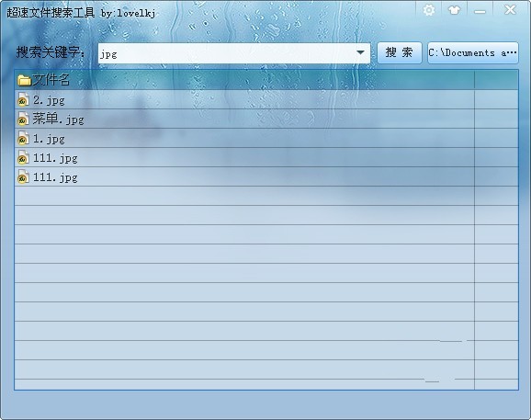The height and width of the screenshot is (420, 531).
Task: Click the 搜索 search button
Action: (400, 52)
